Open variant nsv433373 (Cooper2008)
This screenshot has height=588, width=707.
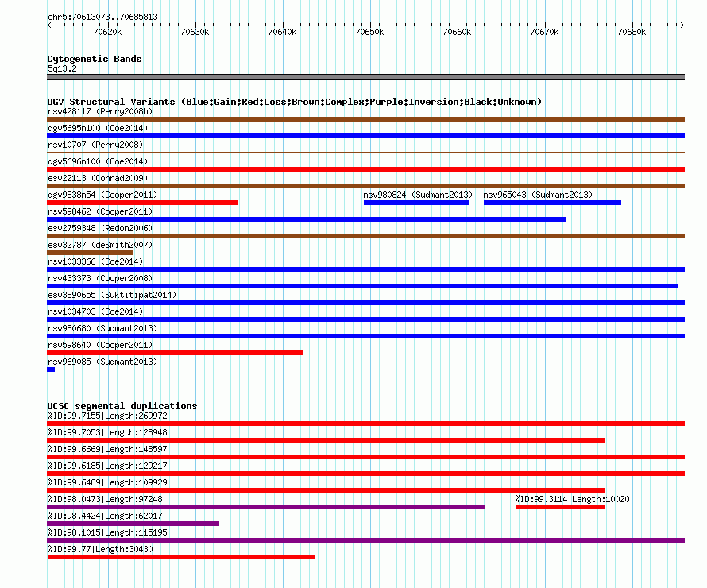[x=100, y=278]
